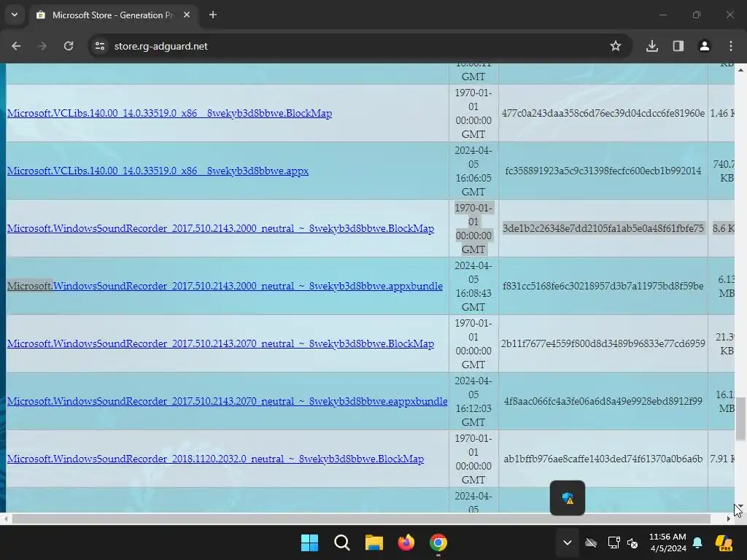Screen dimensions: 747x560
Task: Open File Explorer from the taskbar
Action: point(374,542)
